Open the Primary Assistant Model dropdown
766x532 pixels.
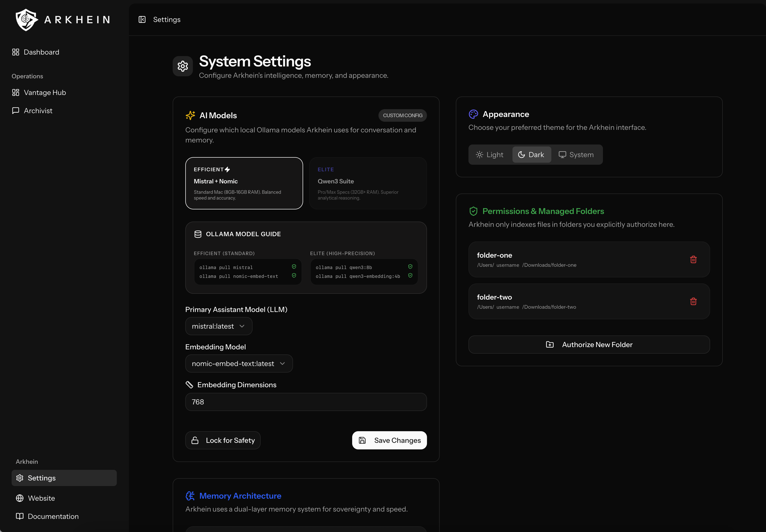pyautogui.click(x=218, y=326)
